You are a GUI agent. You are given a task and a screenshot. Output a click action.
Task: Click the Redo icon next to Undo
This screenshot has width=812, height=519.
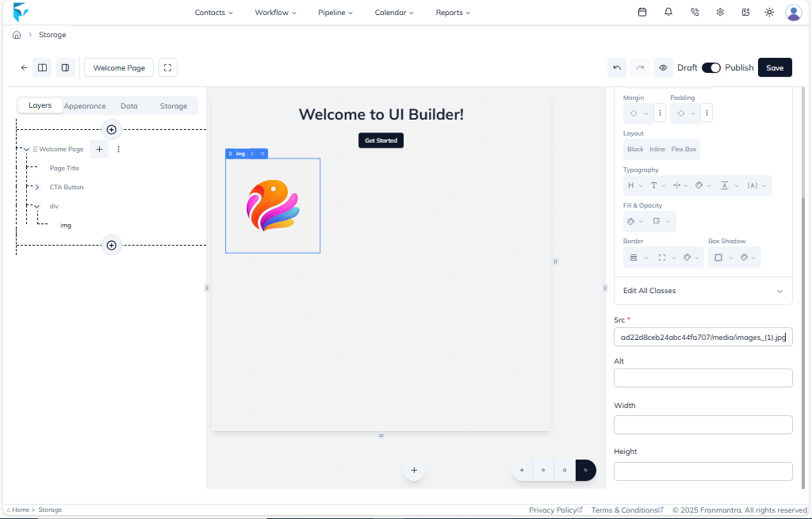click(x=640, y=67)
